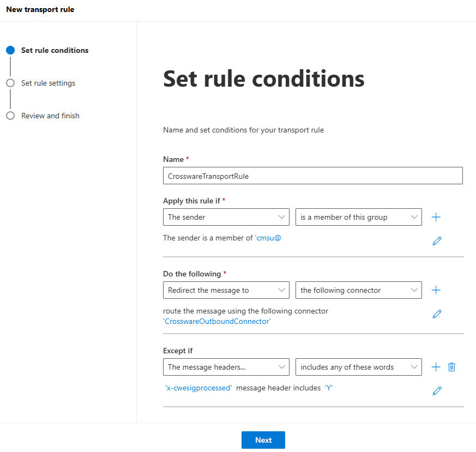Edit the outbound connector with the pencil icon

coord(437,314)
